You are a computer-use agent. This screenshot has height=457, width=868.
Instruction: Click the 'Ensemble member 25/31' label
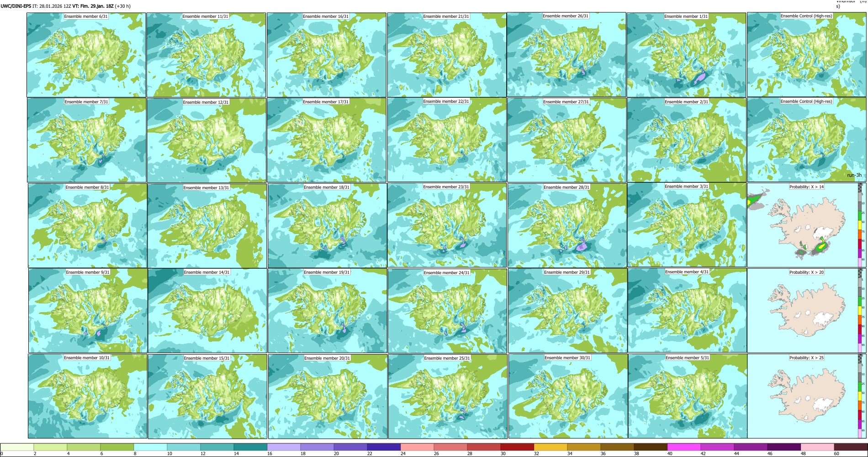coord(447,358)
